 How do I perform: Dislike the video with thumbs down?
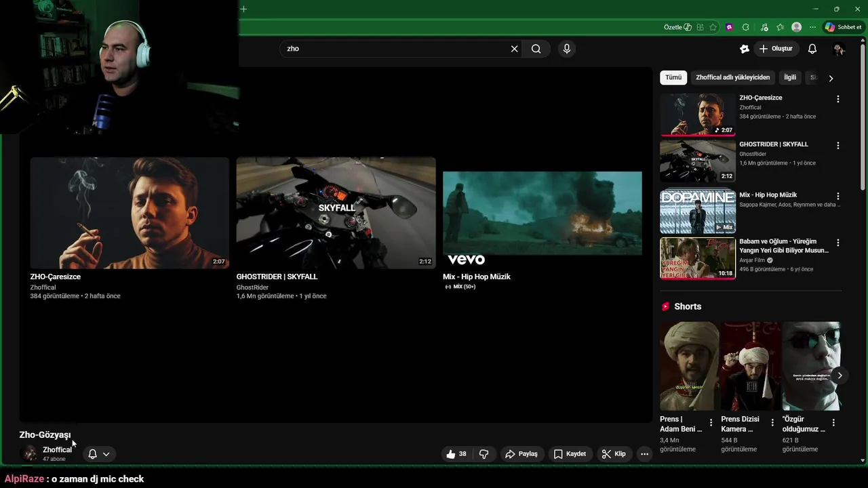pyautogui.click(x=484, y=454)
